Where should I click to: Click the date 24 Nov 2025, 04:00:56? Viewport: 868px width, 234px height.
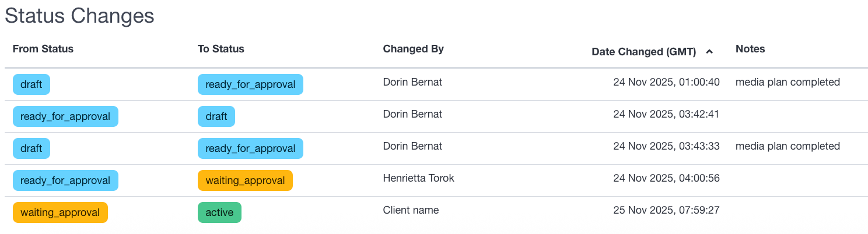[666, 178]
